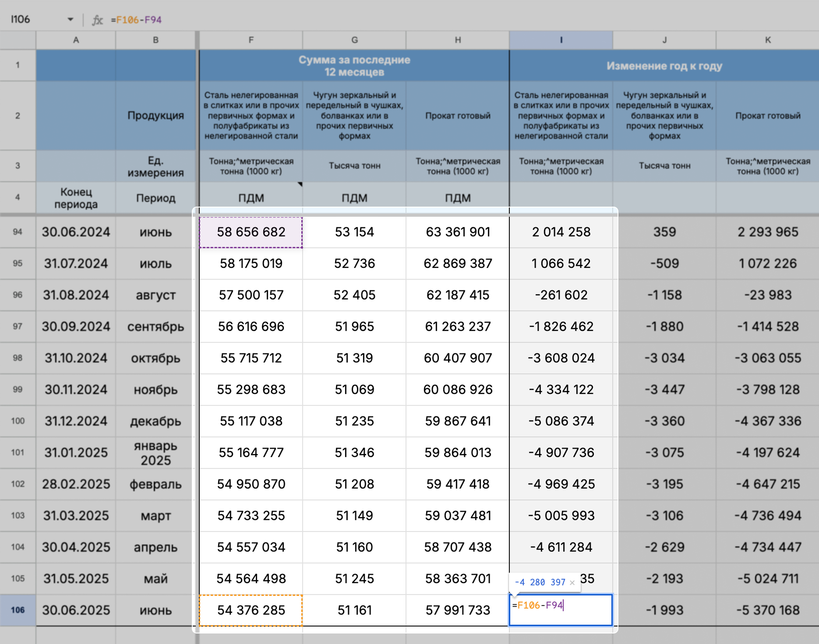Screen dimensions: 819x644
Task: Click the name box showing I106
Action: click(35, 20)
